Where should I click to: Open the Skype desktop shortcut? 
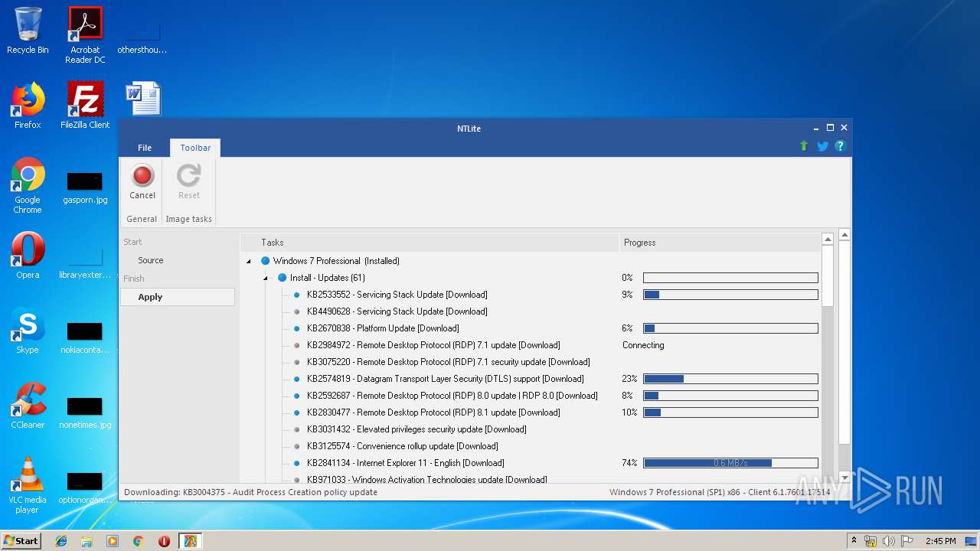[28, 331]
